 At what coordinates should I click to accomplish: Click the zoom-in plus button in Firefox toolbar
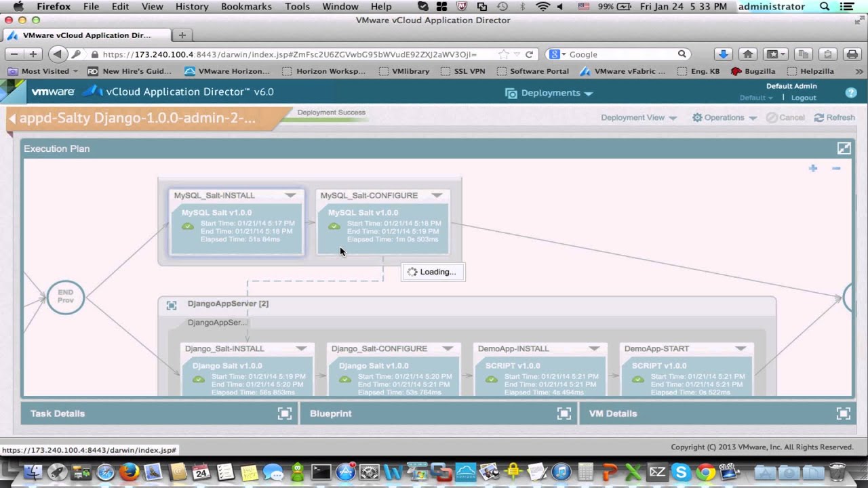pos(33,54)
